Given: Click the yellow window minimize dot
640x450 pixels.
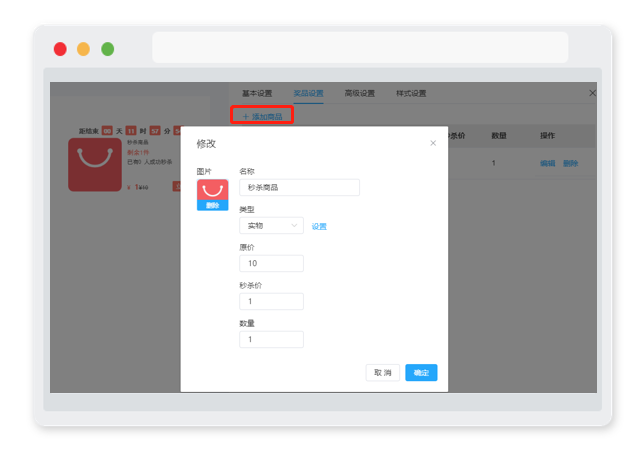Looking at the screenshot, I should 84,49.
